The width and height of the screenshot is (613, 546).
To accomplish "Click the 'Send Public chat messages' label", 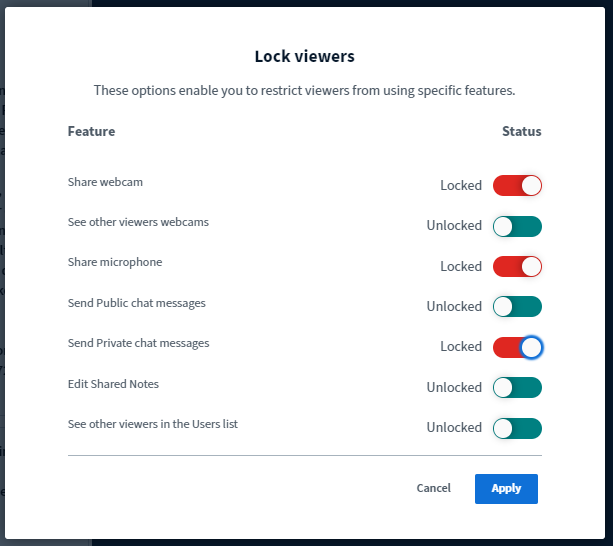I will coord(136,303).
